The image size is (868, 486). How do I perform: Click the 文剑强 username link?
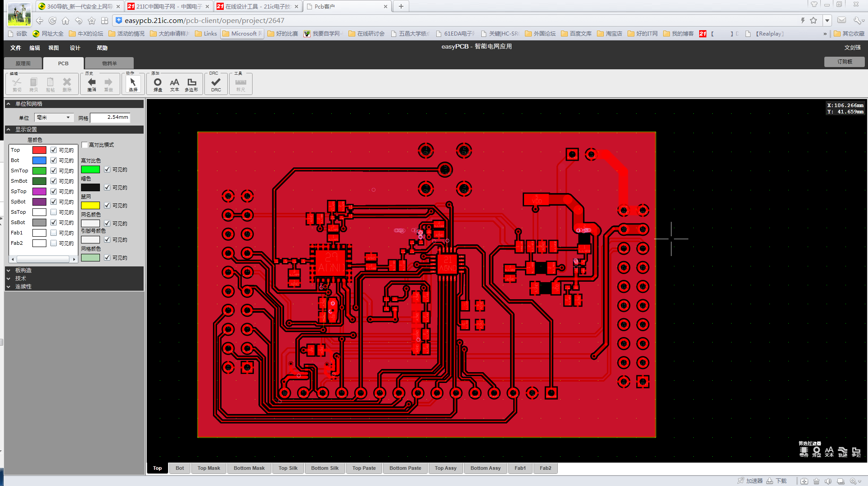coord(852,48)
